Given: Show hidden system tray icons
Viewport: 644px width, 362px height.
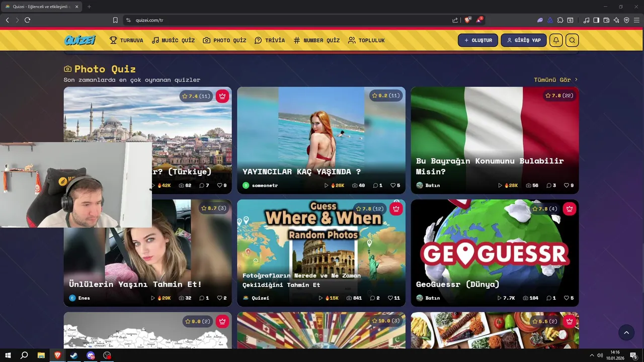Looking at the screenshot, I should (x=592, y=355).
